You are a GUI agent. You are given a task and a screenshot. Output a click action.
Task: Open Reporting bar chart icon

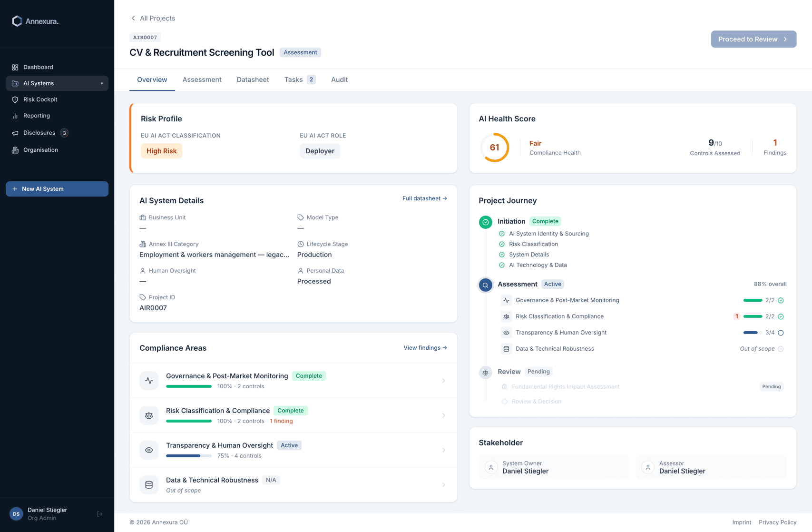pos(15,116)
